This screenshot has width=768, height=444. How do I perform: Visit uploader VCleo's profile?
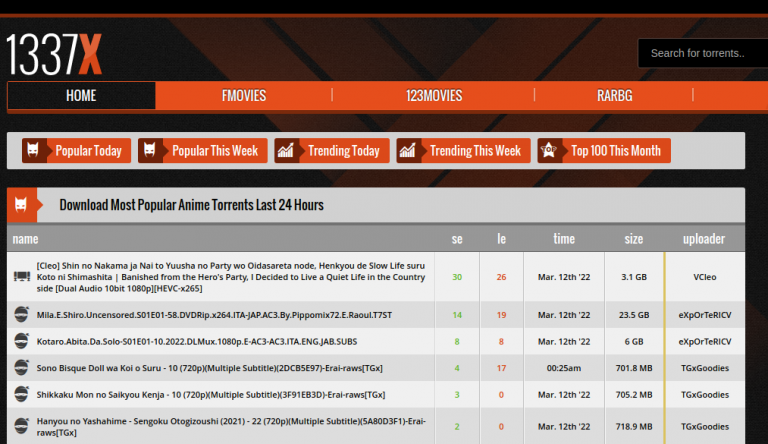(x=704, y=276)
